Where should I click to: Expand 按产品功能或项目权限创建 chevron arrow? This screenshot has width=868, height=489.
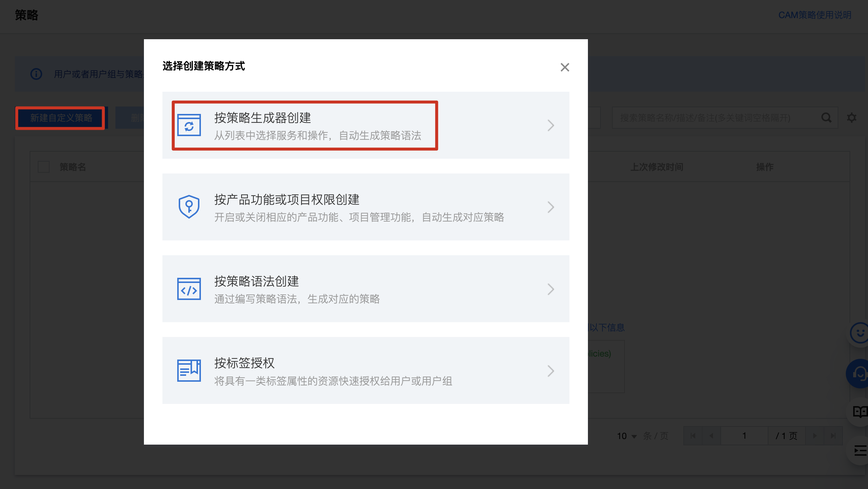(551, 207)
